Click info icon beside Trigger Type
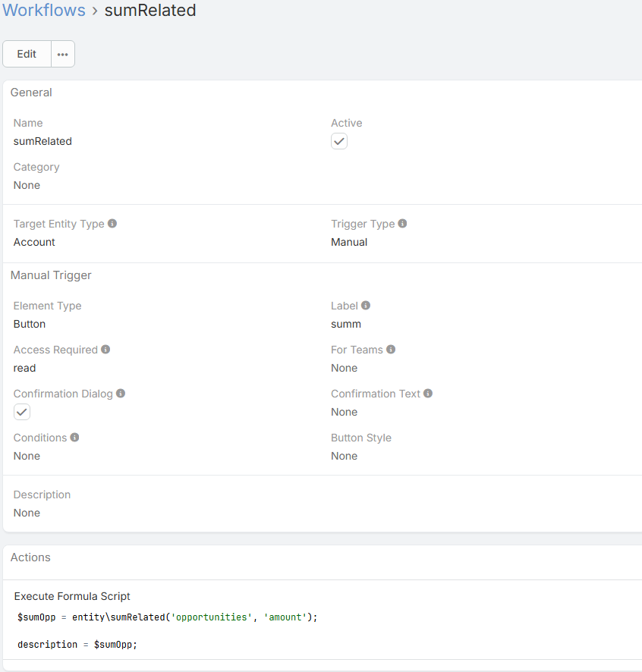Viewport: 642px width, 672px height. click(x=402, y=224)
